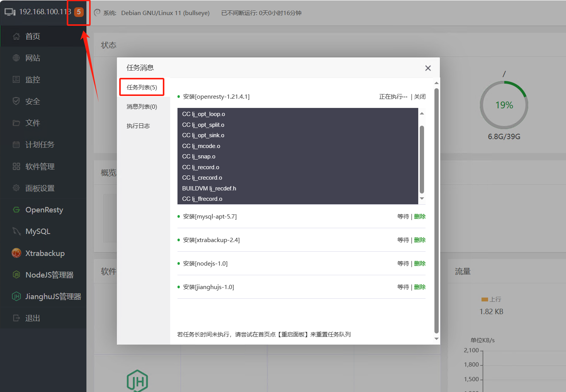566x392 pixels.
Task: Click the shield icon for 安全
Action: click(16, 101)
